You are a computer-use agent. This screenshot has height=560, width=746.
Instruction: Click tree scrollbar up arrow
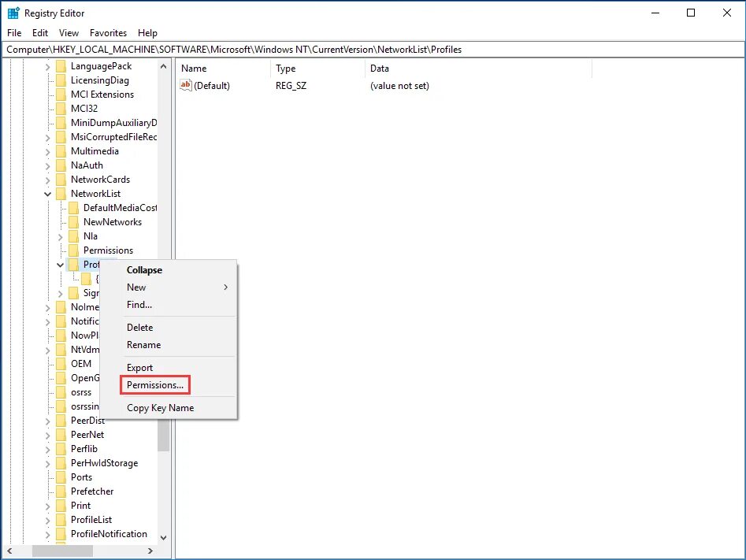pyautogui.click(x=163, y=66)
